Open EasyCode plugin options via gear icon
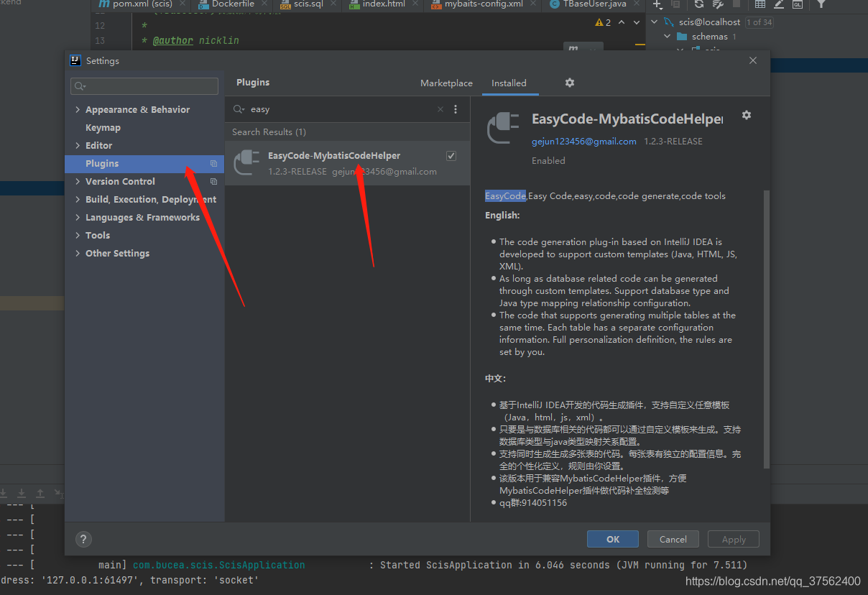The width and height of the screenshot is (868, 595). point(747,115)
